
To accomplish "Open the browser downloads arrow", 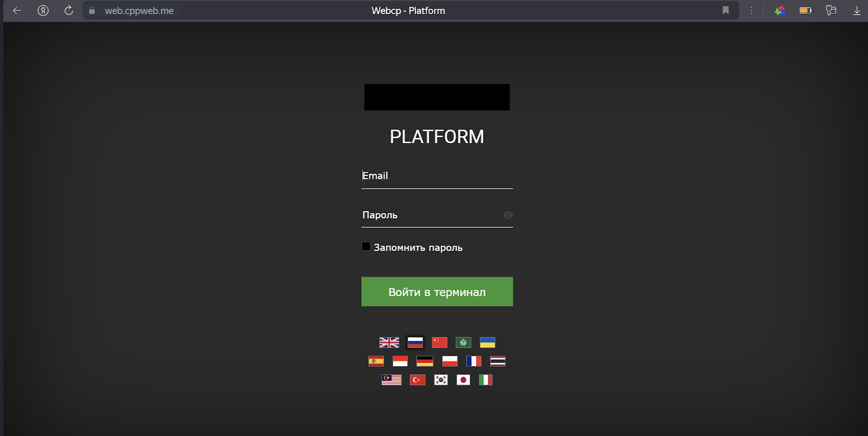I will click(857, 10).
